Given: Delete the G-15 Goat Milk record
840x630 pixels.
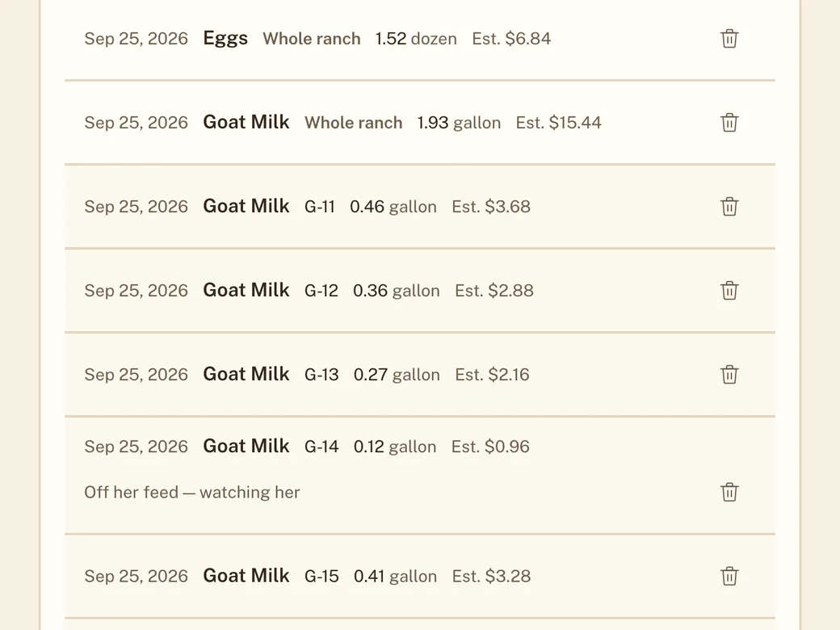Looking at the screenshot, I should (729, 576).
